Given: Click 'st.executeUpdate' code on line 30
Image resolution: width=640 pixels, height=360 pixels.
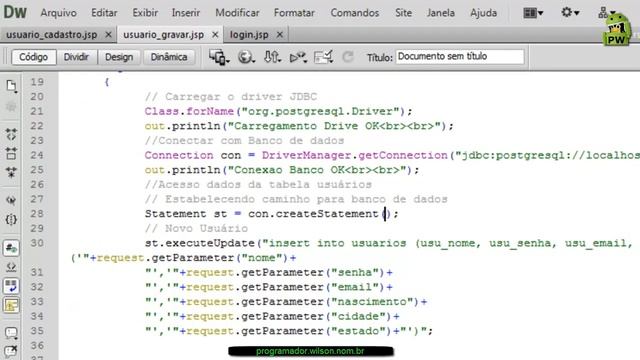Looking at the screenshot, I should coord(200,243).
